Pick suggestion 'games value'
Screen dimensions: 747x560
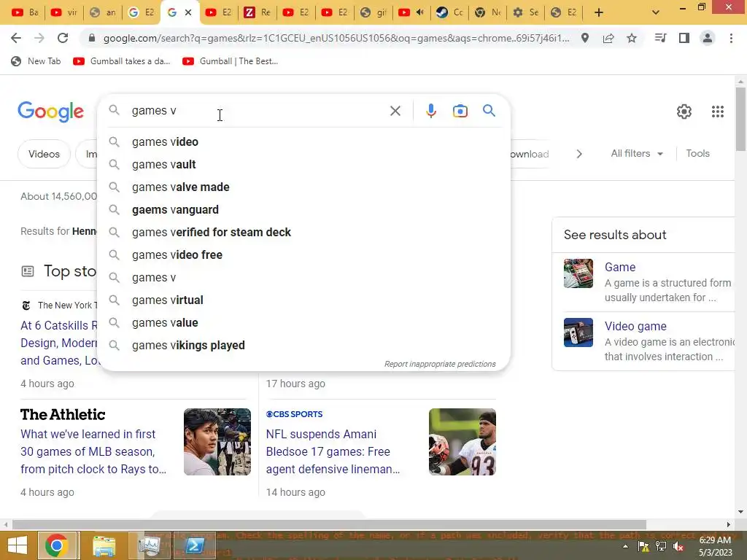303,323
